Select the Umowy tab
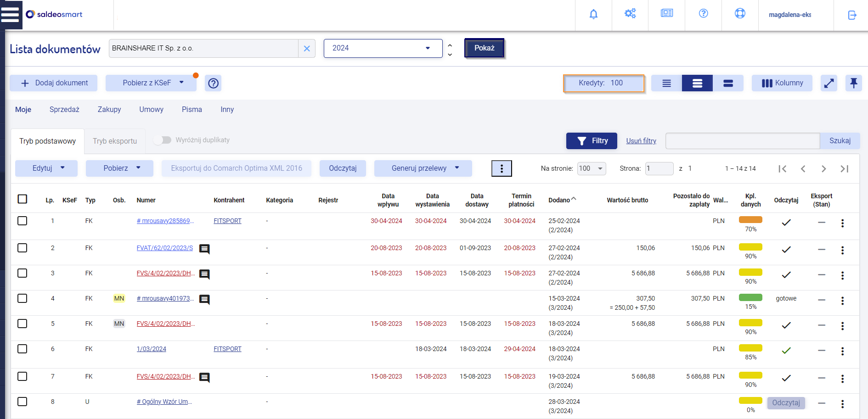868x419 pixels. (x=151, y=110)
